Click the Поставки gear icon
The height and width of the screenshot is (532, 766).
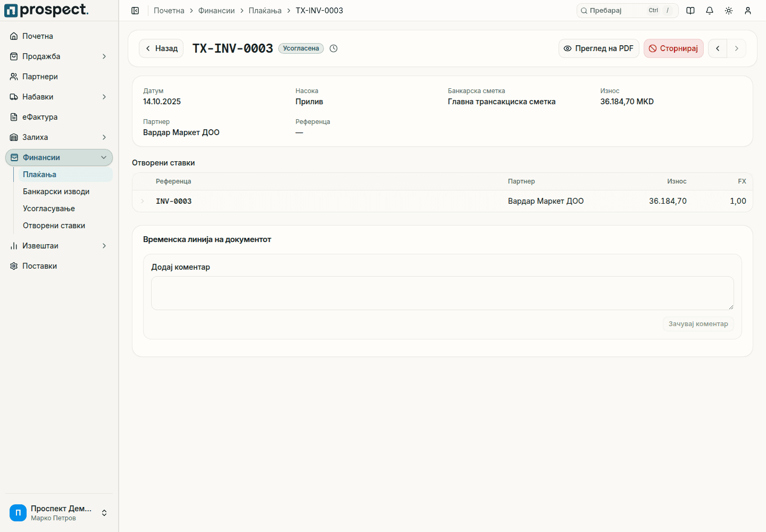pyautogui.click(x=14, y=266)
